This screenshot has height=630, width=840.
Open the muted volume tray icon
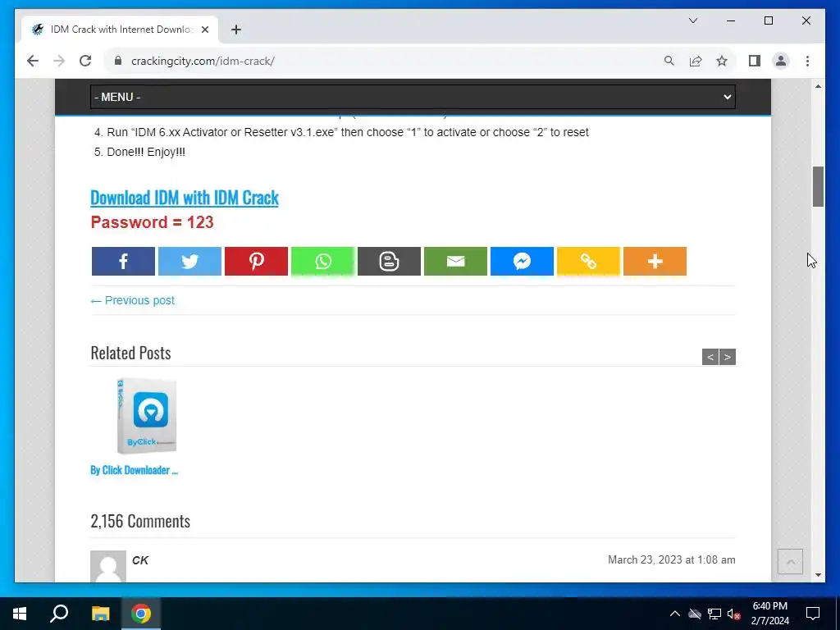733,614
